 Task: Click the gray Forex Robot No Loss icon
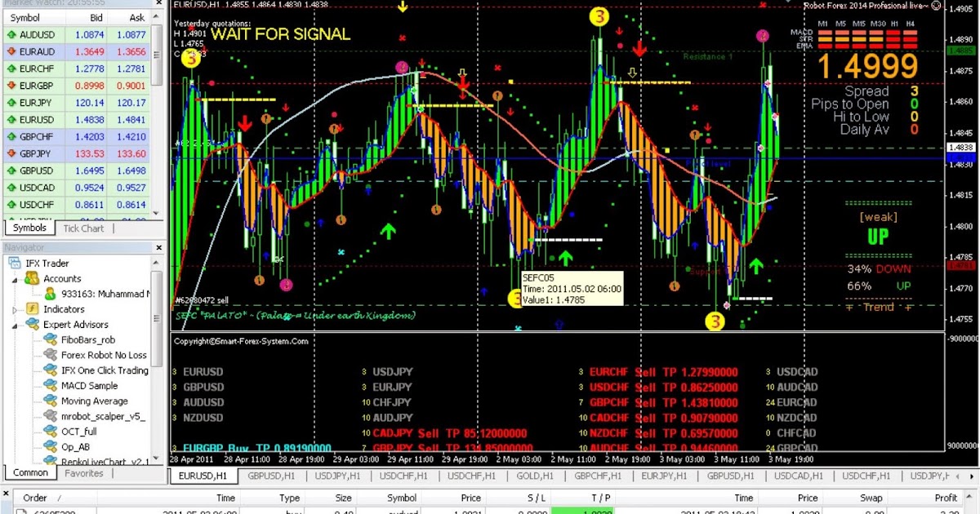[x=50, y=356]
